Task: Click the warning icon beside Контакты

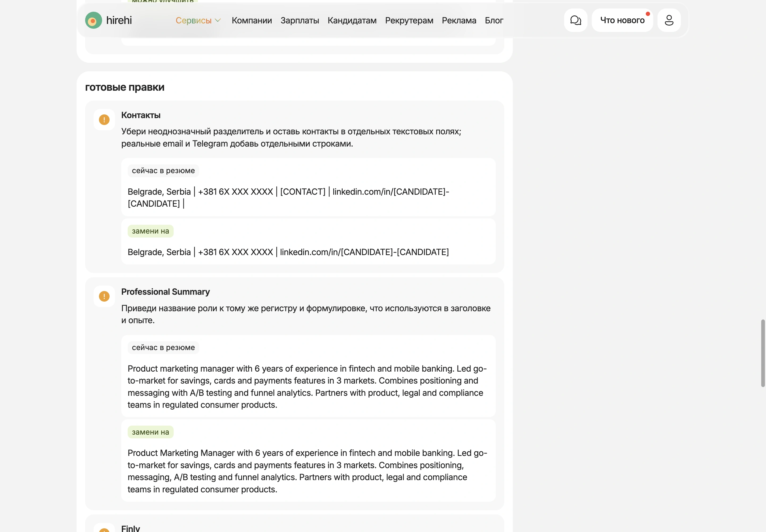Action: click(104, 120)
